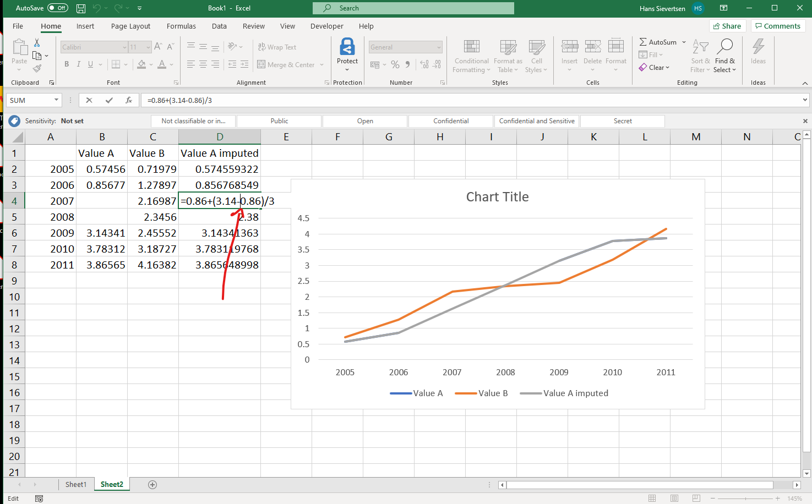The width and height of the screenshot is (812, 504).
Task: Expand the Name Box SUM dropdown
Action: (56, 100)
